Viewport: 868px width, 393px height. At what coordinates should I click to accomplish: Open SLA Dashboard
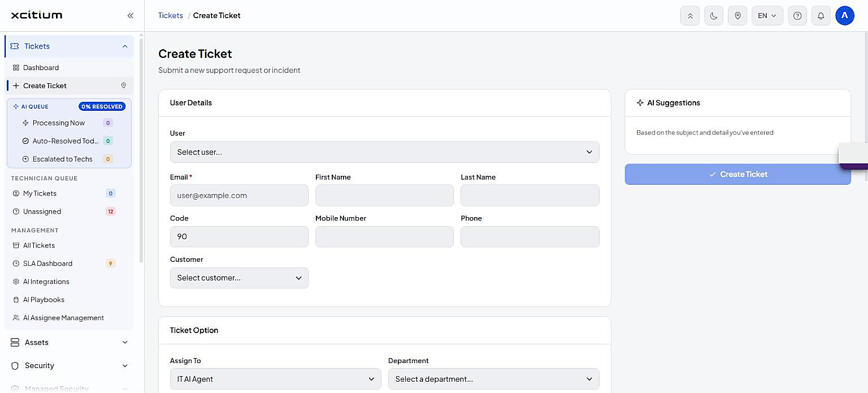coord(70,264)
